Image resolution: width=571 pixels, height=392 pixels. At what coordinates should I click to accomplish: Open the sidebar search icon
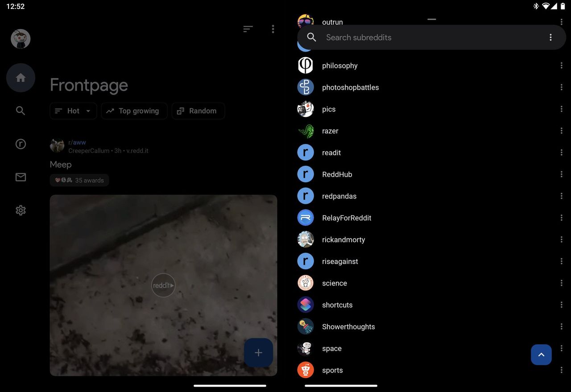tap(21, 111)
